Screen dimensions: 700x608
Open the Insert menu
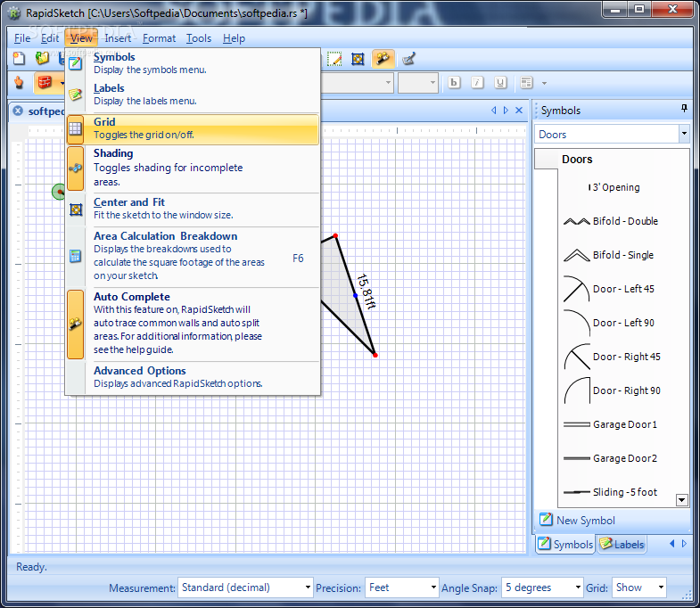click(118, 38)
